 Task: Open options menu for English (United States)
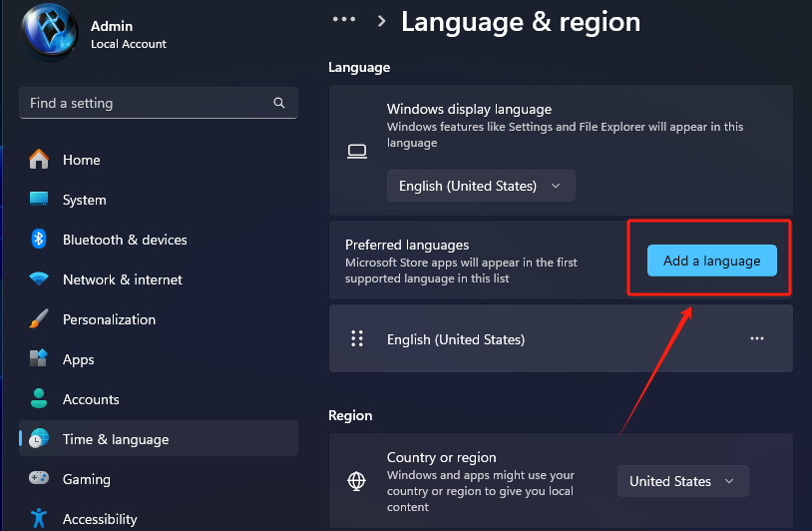pos(756,338)
